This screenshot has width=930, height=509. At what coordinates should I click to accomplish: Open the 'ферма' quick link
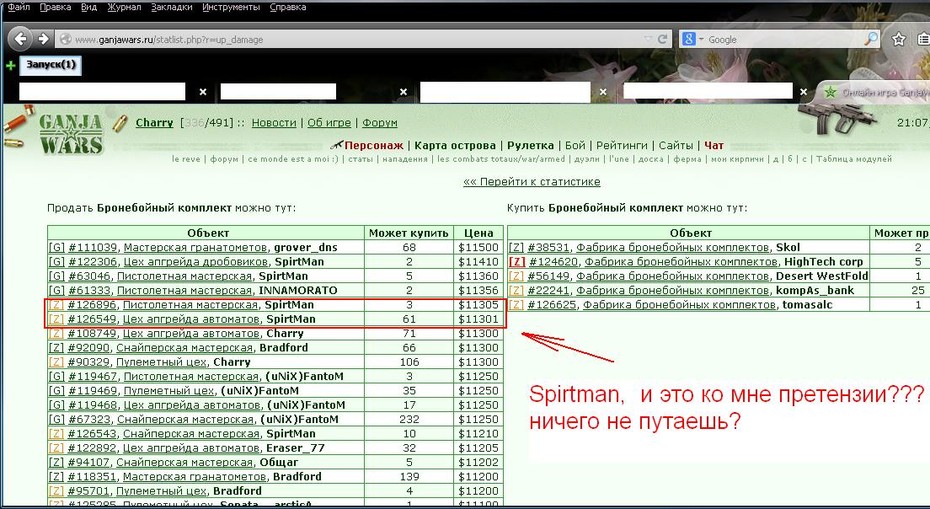(687, 159)
